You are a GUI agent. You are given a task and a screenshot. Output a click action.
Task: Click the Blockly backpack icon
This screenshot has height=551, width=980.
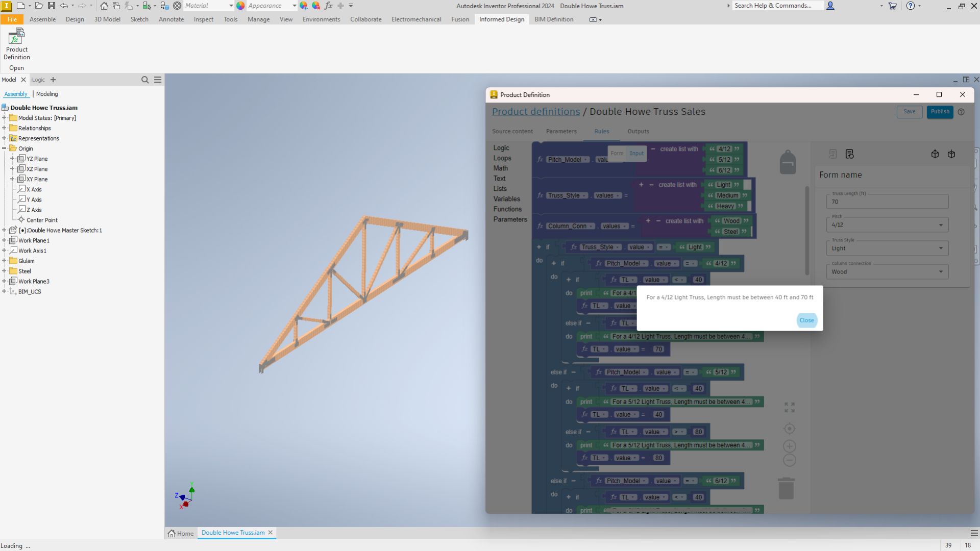point(788,162)
